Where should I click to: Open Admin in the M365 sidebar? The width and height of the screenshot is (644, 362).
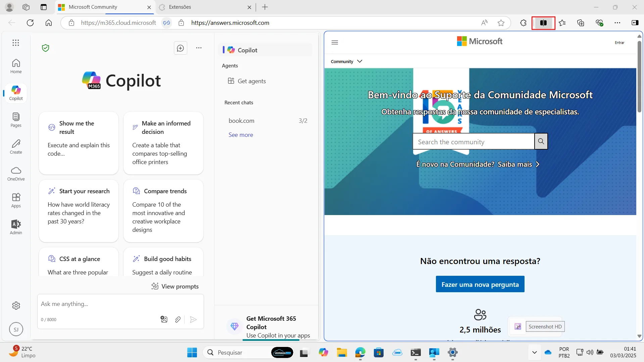pyautogui.click(x=16, y=227)
